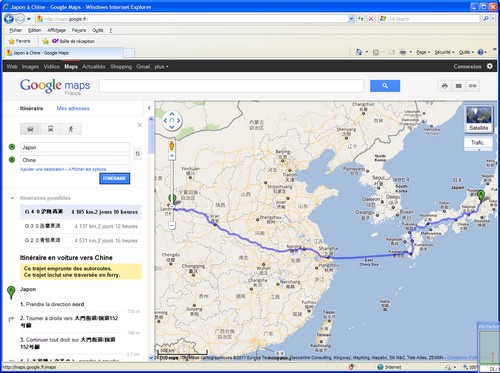Select route 4 137 km, 2 jours 12 heures
500x373 pixels.
click(81, 226)
